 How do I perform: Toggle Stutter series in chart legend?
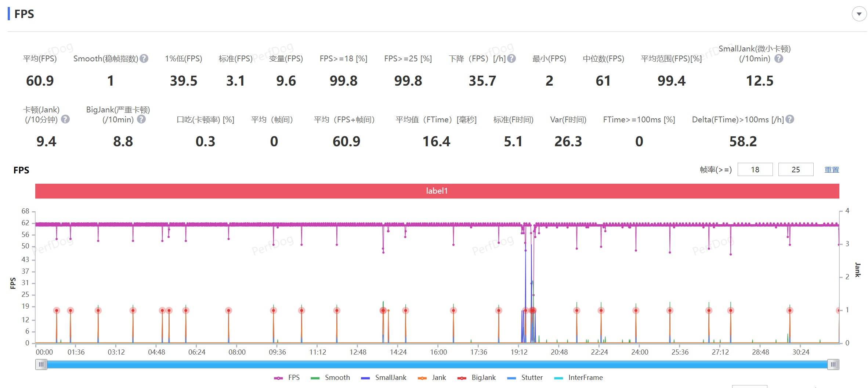pos(525,378)
